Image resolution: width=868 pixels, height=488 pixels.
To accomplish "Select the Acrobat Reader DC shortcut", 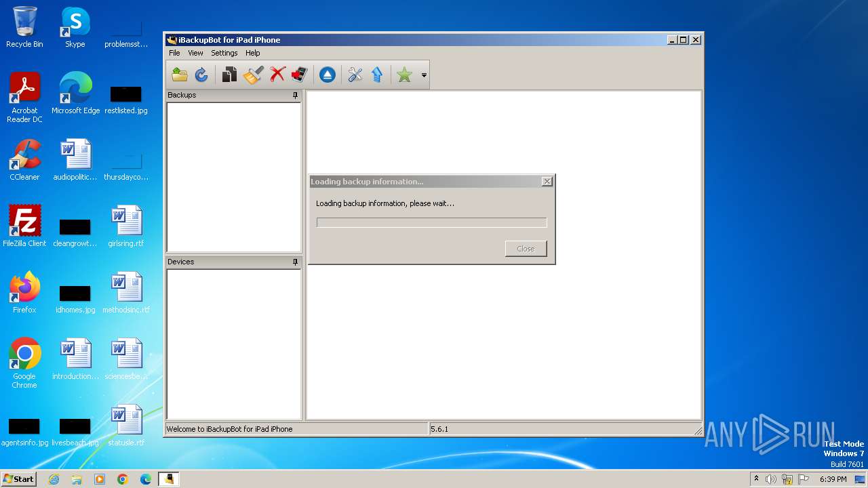I will point(24,98).
